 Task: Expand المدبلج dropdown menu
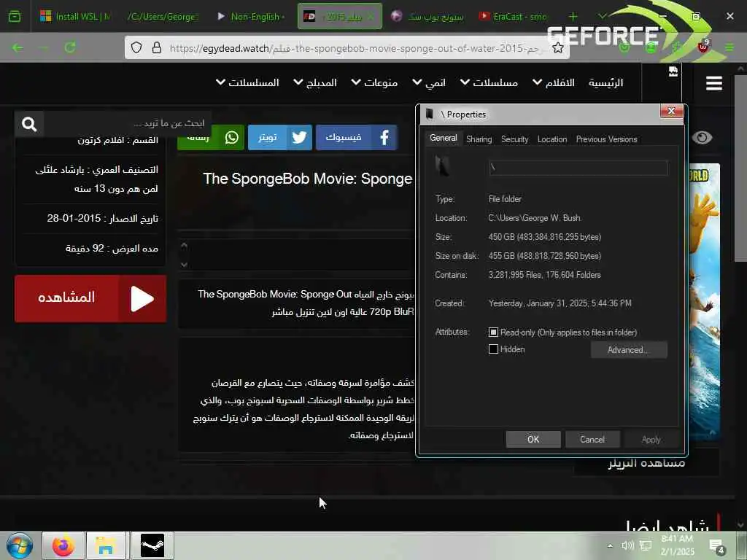coord(315,82)
